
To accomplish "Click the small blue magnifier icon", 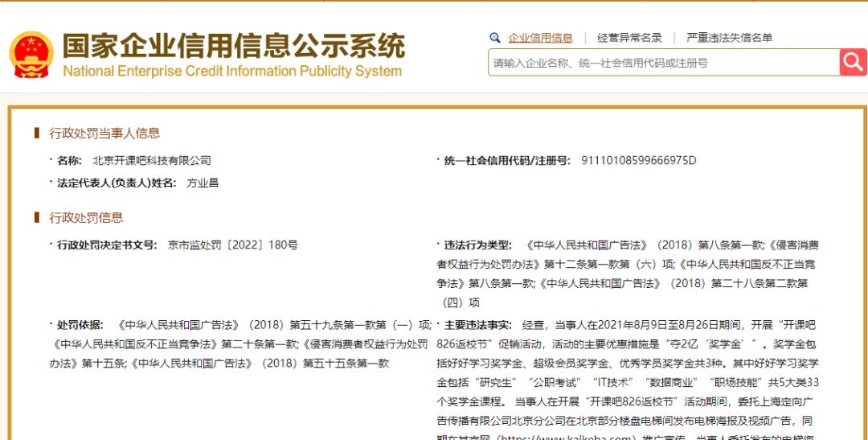I will 495,38.
